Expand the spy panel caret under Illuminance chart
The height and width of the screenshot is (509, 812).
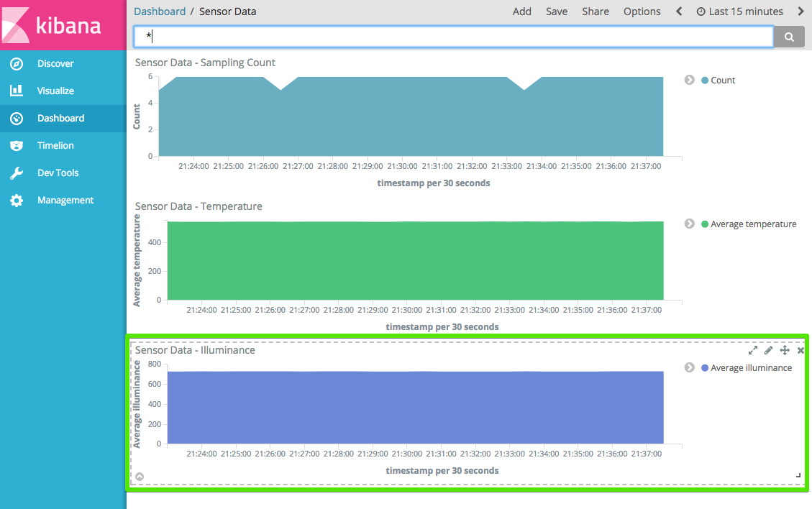(140, 477)
